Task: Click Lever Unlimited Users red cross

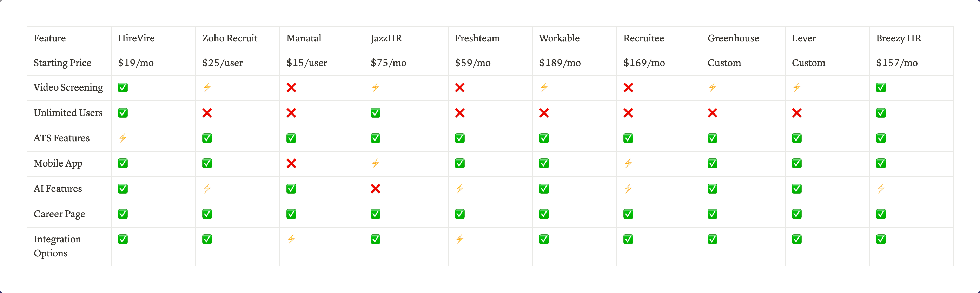Action: [797, 113]
